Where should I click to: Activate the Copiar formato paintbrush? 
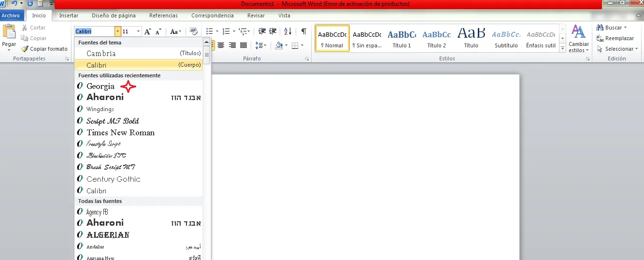44,49
